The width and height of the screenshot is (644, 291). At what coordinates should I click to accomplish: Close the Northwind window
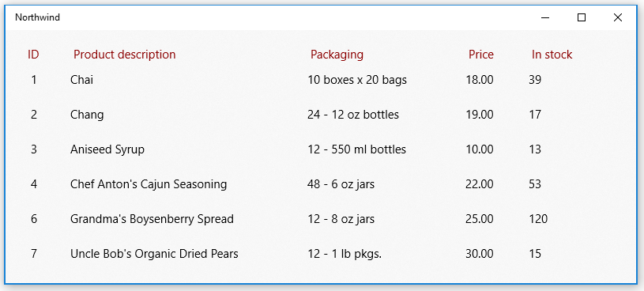point(617,17)
